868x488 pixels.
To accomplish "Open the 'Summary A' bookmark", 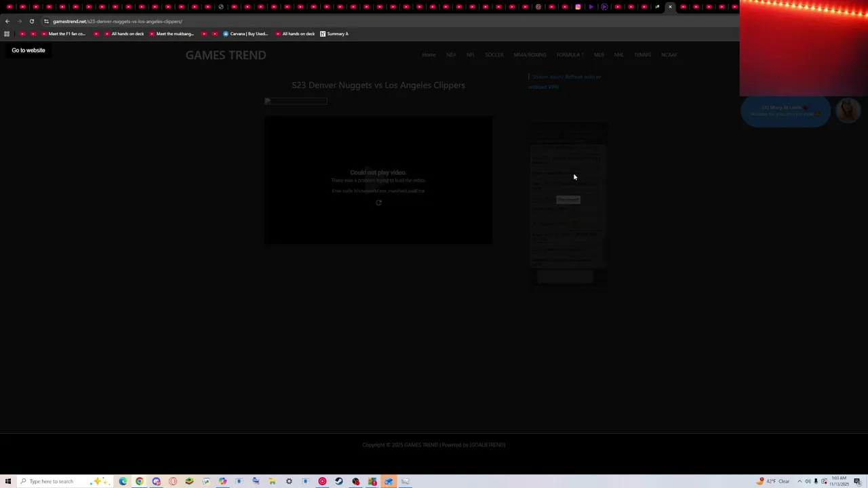I will pos(334,34).
